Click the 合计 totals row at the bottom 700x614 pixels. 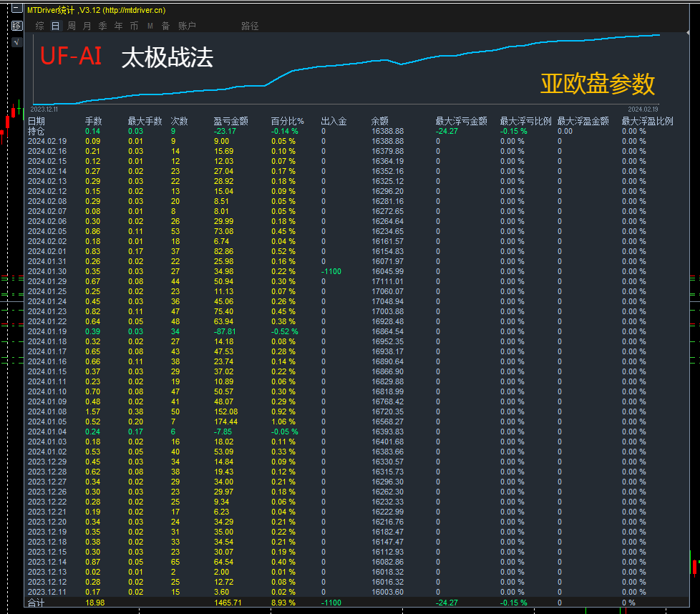coord(39,603)
